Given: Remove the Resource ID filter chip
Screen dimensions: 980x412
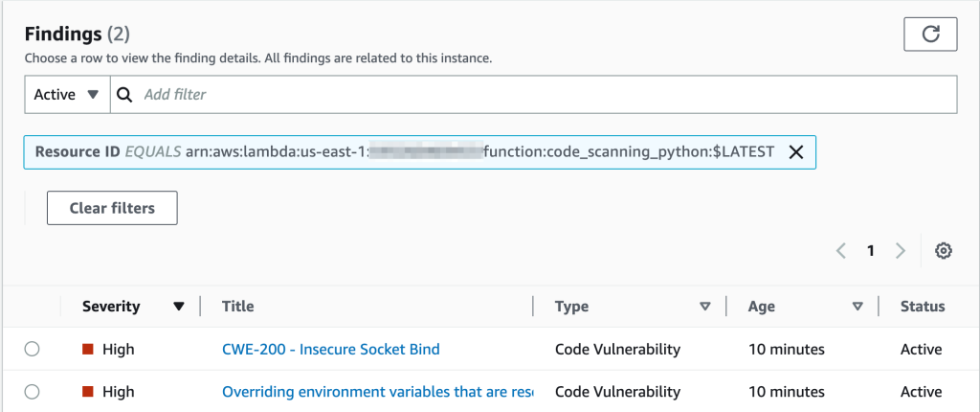Looking at the screenshot, I should 794,152.
